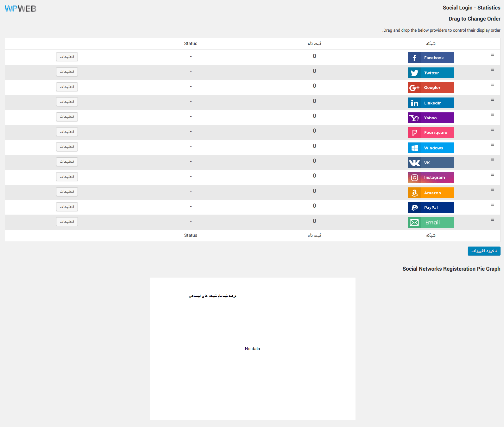The image size is (504, 427).
Task: Open settings button in Windows row
Action: [67, 147]
